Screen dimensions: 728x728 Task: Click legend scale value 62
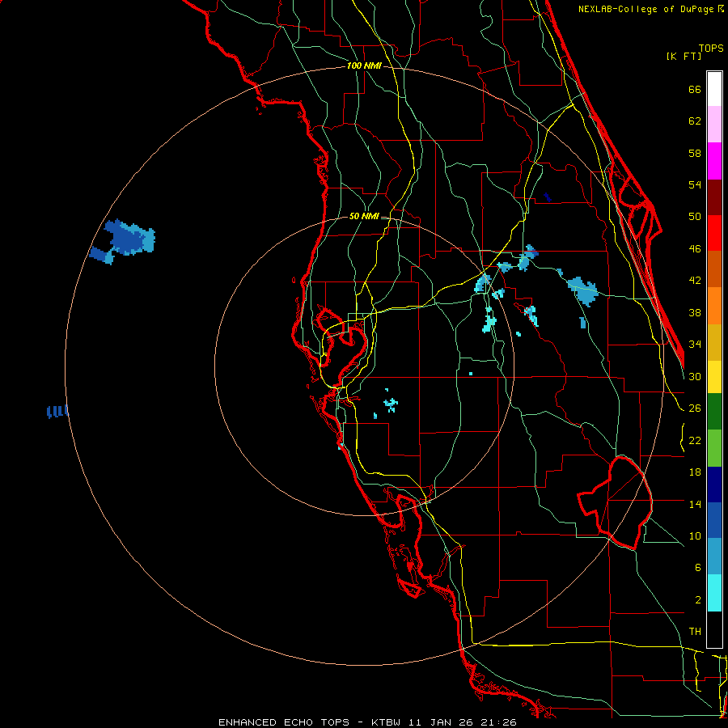click(x=695, y=121)
